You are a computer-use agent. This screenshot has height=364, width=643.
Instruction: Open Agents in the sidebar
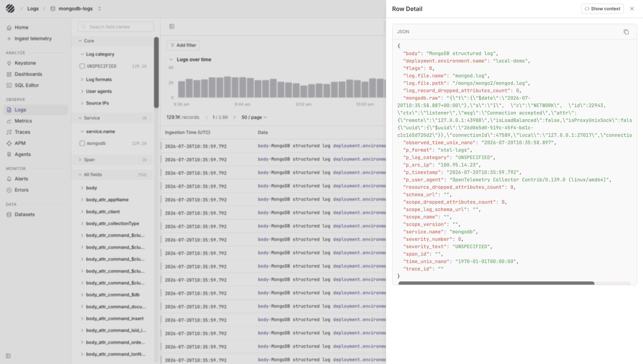[23, 154]
